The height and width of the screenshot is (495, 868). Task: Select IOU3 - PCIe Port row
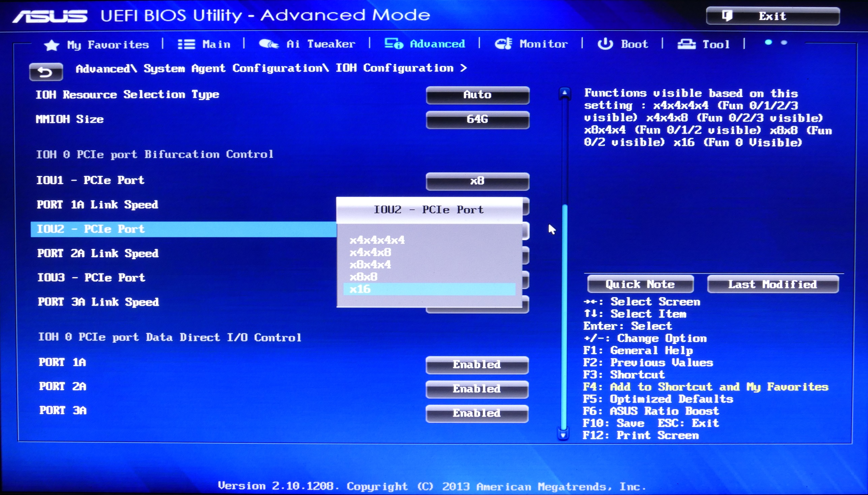point(91,278)
